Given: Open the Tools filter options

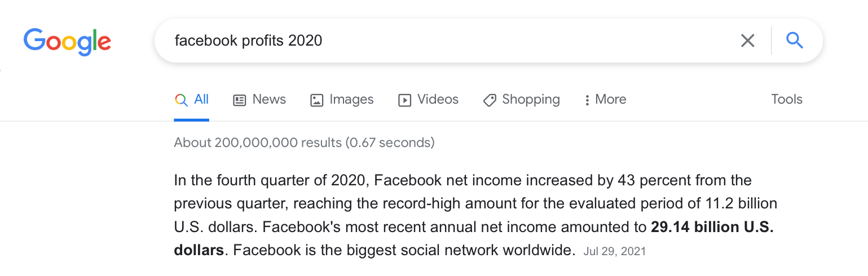Looking at the screenshot, I should point(787,100).
